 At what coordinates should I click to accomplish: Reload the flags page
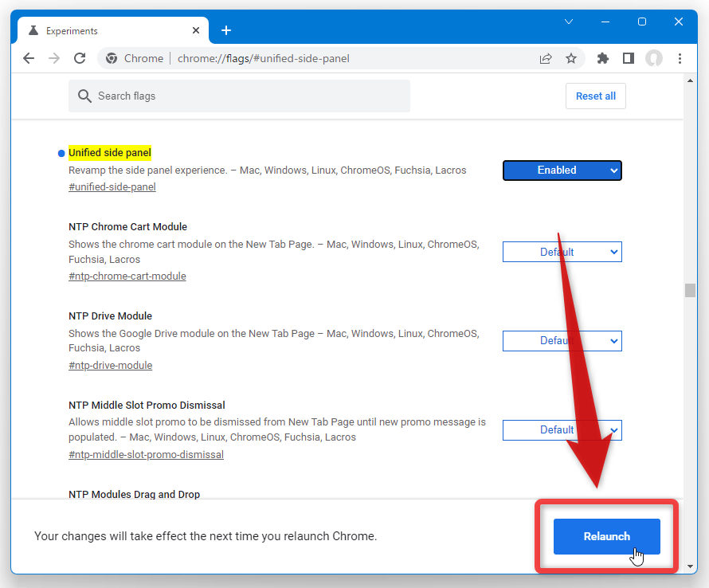80,58
